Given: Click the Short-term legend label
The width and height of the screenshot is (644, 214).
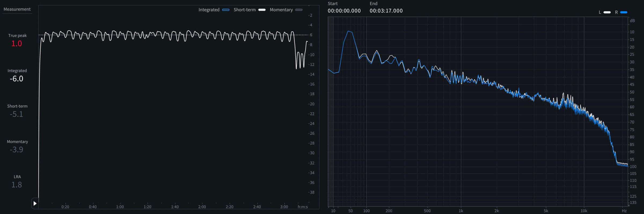Looking at the screenshot, I should [245, 10].
